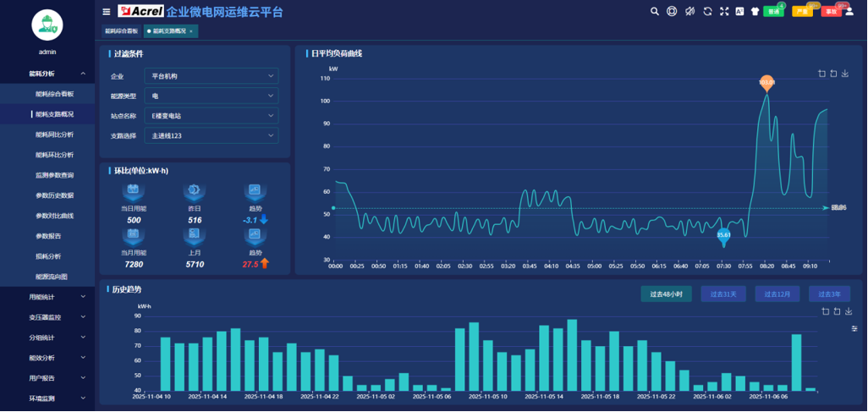Click the search magnifier icon in header
Image resolution: width=868 pixels, height=412 pixels.
click(655, 12)
